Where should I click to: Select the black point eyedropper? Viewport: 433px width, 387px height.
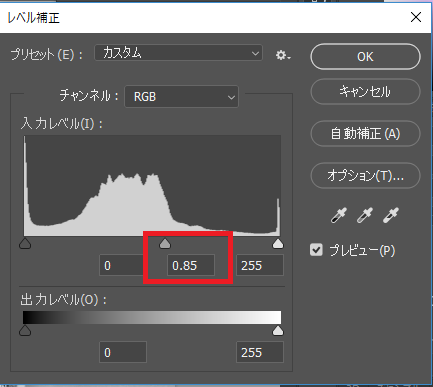(x=339, y=215)
